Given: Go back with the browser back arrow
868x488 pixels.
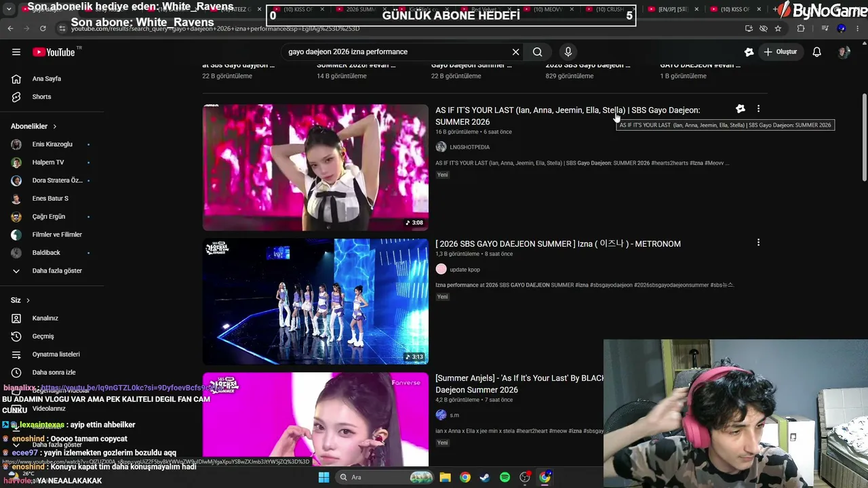Looking at the screenshot, I should [10, 28].
